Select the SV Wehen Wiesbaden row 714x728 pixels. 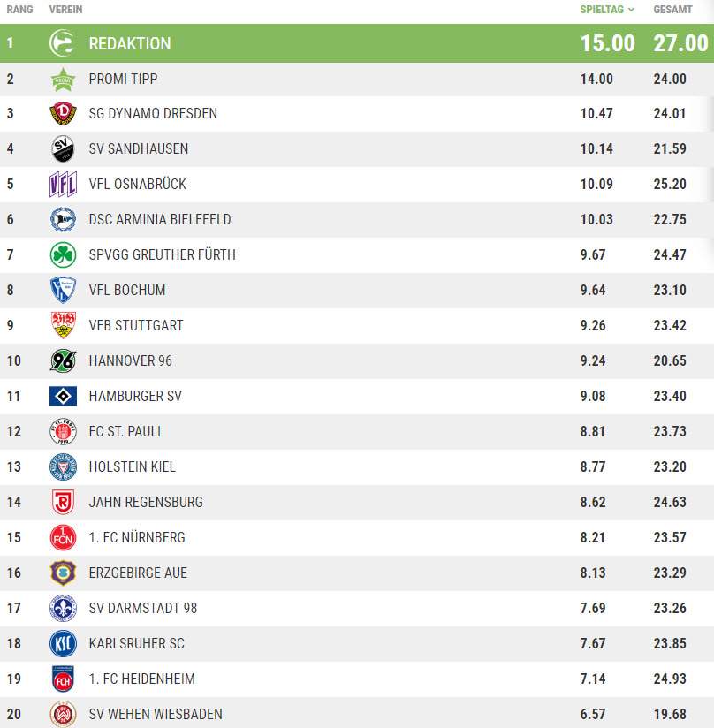tap(357, 713)
